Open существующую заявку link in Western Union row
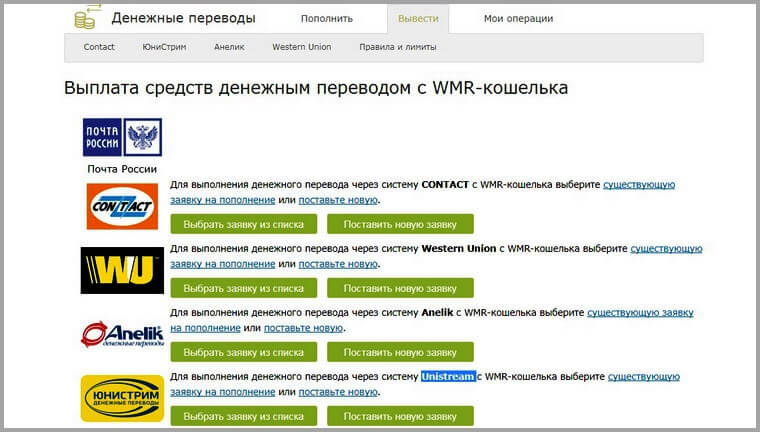This screenshot has height=432, width=760. click(666, 249)
